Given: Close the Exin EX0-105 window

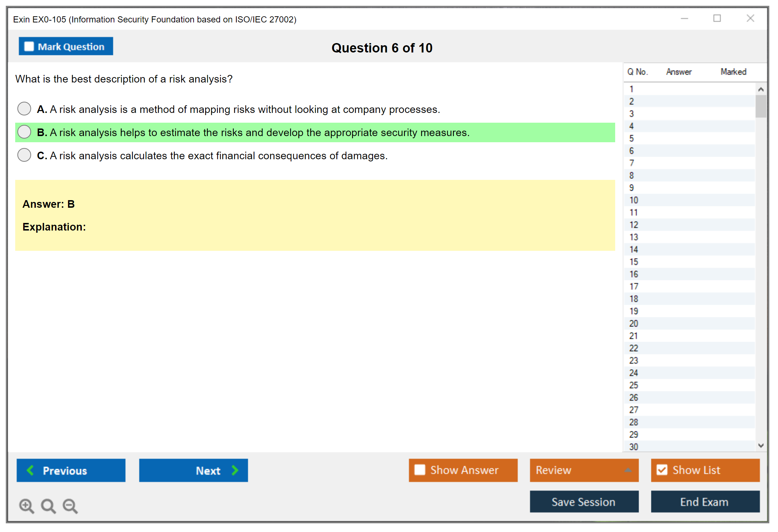Looking at the screenshot, I should 750,18.
